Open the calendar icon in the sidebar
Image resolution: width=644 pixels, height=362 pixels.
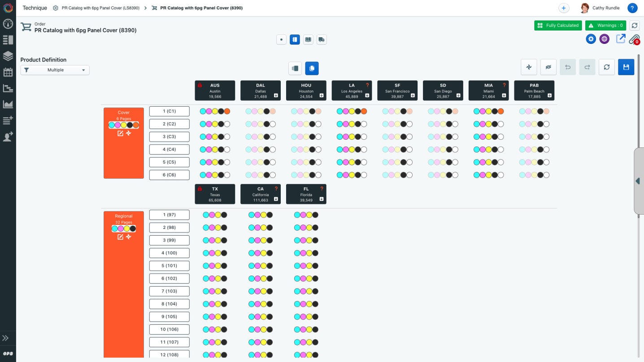(8, 72)
